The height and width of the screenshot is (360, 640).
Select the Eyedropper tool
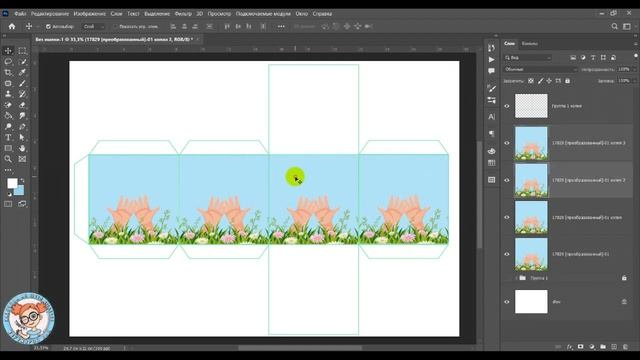pos(22,72)
